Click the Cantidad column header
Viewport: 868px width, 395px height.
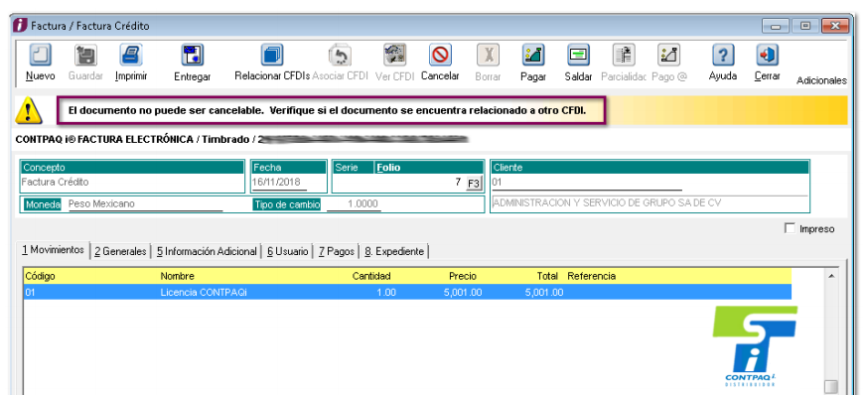click(371, 276)
